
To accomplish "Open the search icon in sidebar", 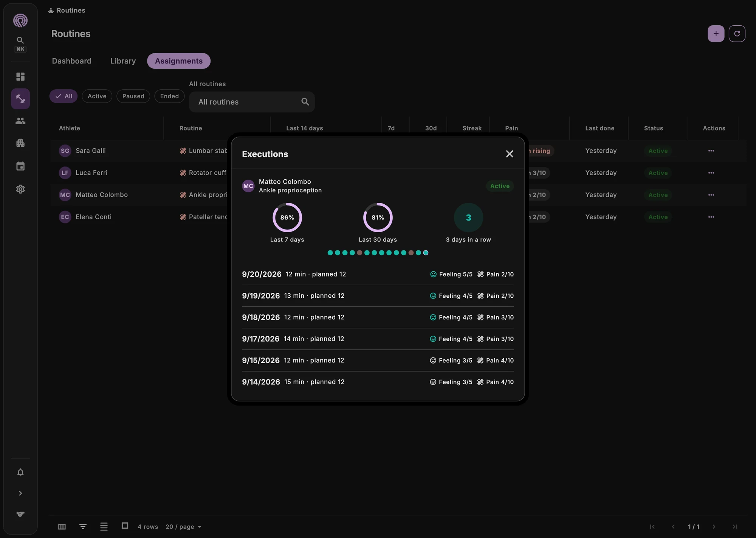I will [20, 40].
